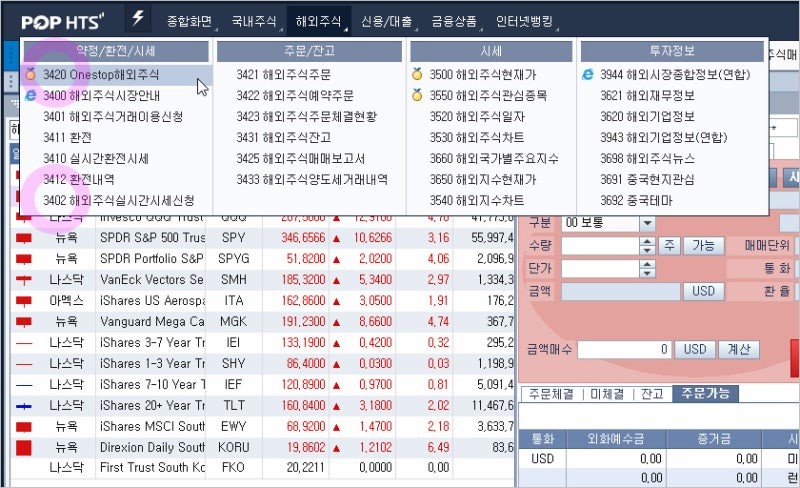Switch to the 미체결 tab
Screen dimensions: 800x488
(607, 394)
